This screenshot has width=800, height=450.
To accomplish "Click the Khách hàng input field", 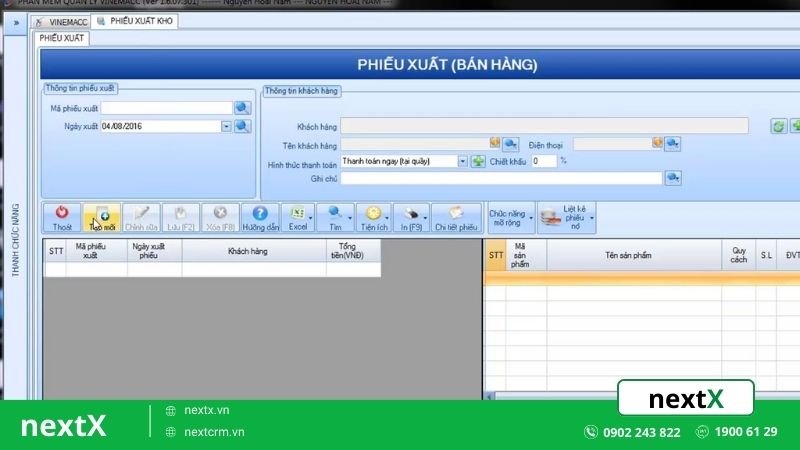I will click(544, 126).
